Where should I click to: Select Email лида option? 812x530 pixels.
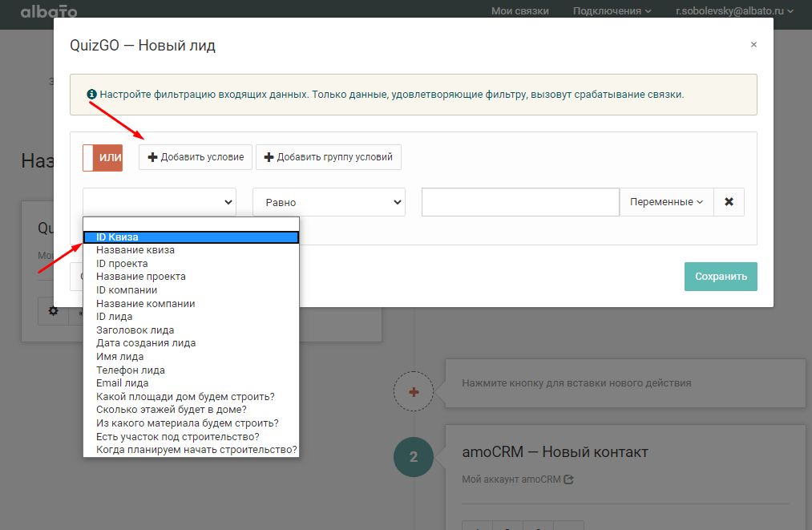click(x=122, y=383)
